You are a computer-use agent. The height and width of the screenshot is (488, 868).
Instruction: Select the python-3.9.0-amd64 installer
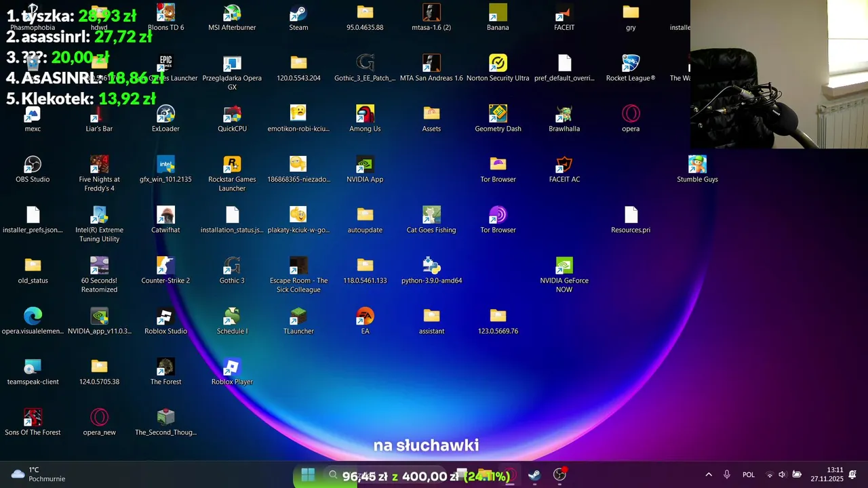pos(431,270)
